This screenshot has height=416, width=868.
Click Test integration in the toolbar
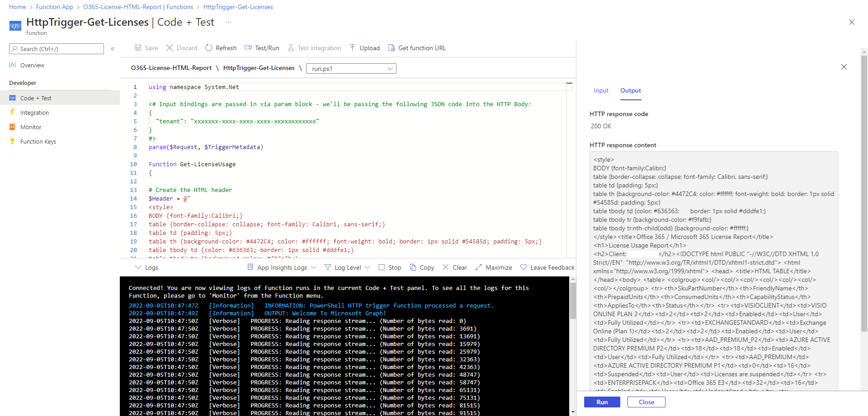pyautogui.click(x=314, y=48)
